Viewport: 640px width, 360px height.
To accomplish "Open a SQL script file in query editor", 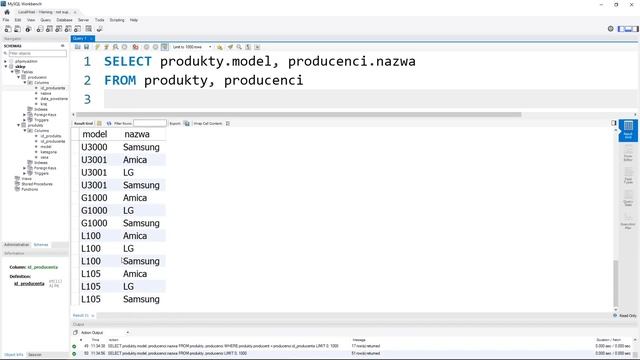I will pos(78,47).
